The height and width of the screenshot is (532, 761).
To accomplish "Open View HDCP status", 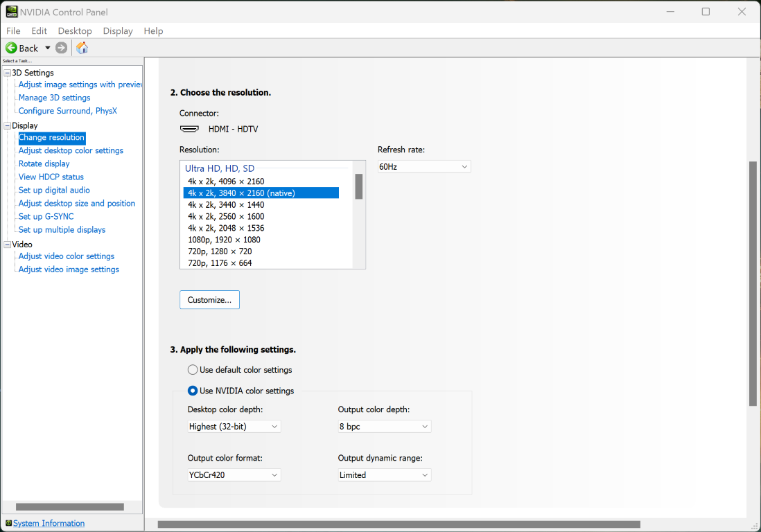I will [x=51, y=177].
